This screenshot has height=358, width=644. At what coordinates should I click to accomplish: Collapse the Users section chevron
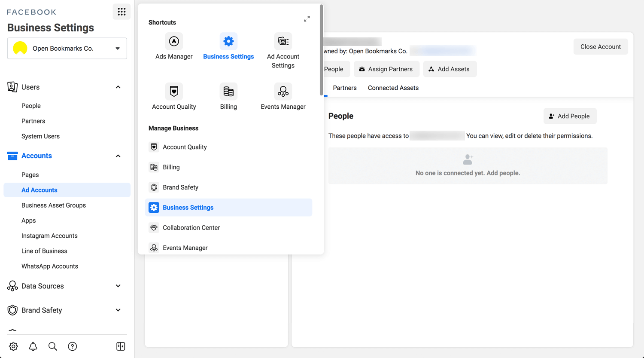pos(118,87)
